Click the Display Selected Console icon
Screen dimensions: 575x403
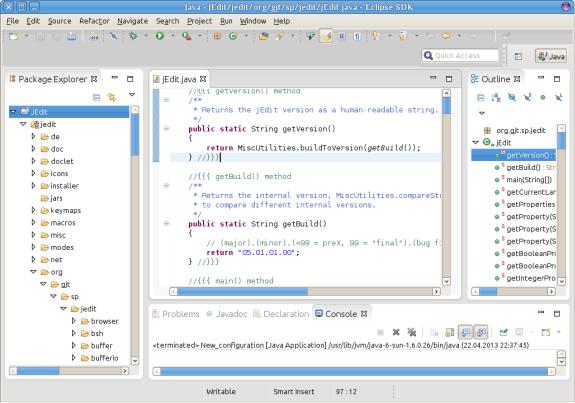tap(519, 332)
